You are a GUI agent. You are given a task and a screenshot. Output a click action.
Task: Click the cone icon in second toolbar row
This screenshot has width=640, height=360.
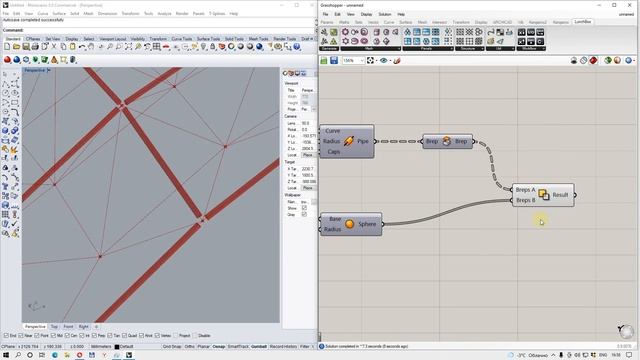click(x=54, y=60)
